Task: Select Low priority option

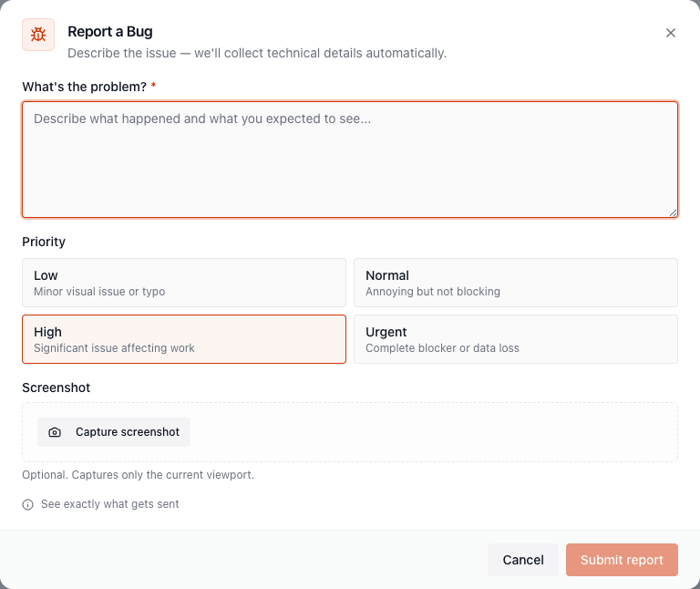Action: tap(184, 283)
